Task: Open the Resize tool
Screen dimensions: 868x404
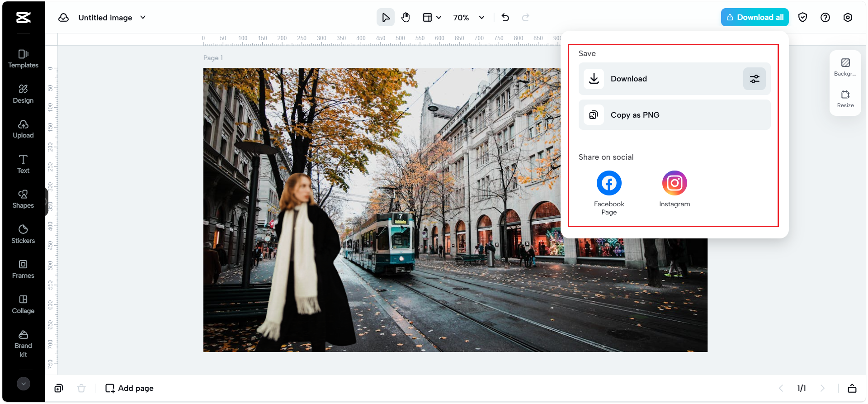Action: (x=845, y=99)
